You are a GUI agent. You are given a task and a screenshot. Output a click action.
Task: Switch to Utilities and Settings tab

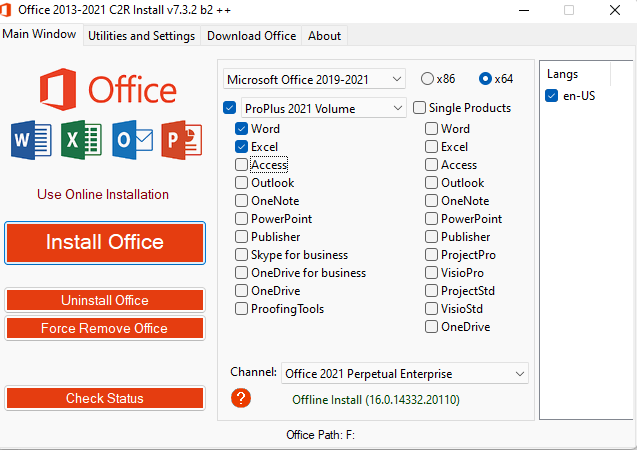coord(141,36)
